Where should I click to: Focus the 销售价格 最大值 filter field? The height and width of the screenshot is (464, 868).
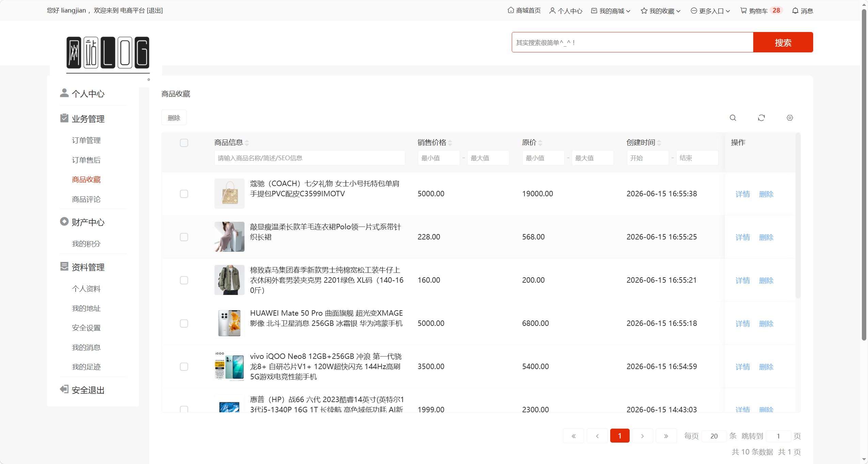coord(488,158)
